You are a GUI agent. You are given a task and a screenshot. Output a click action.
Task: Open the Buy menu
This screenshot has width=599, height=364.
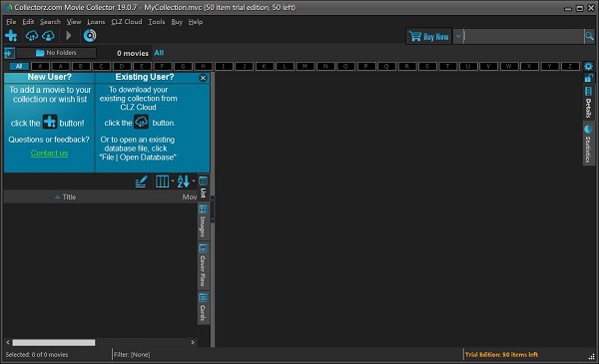177,22
